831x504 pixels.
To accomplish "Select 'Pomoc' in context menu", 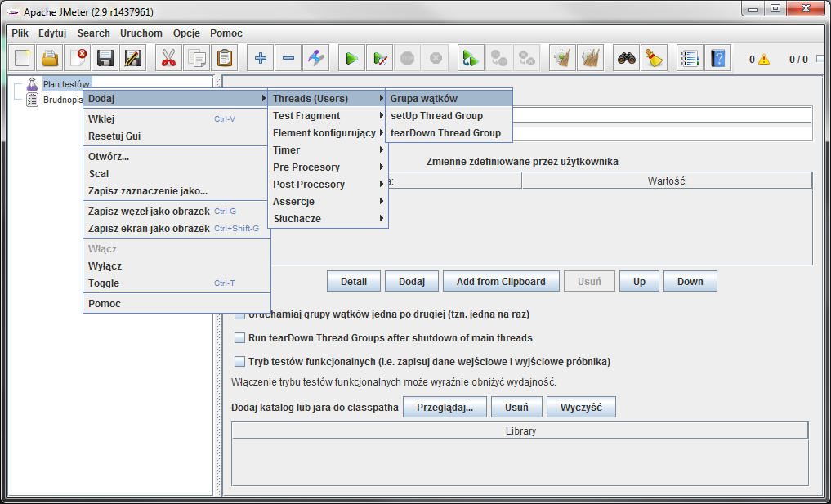I will tap(176, 304).
